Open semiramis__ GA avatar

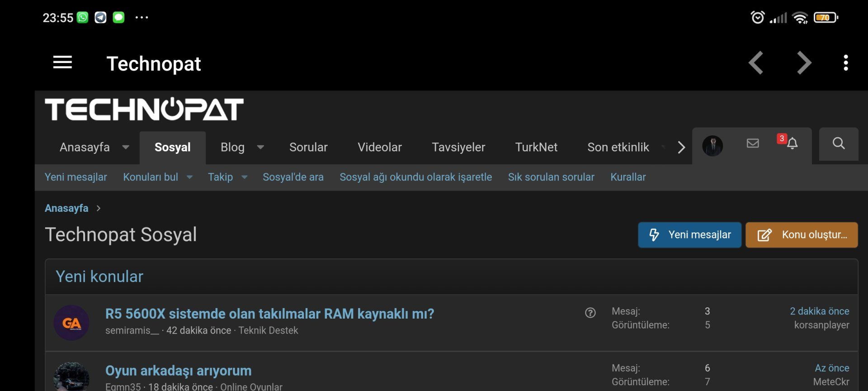pos(71,323)
